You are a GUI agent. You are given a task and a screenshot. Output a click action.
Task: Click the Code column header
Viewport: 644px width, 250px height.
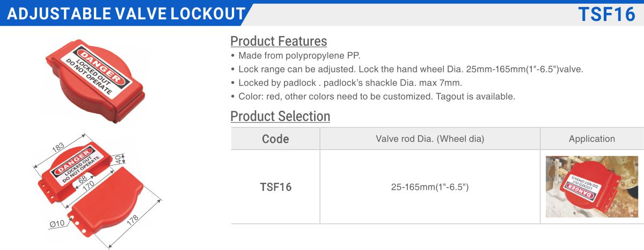[x=275, y=139]
